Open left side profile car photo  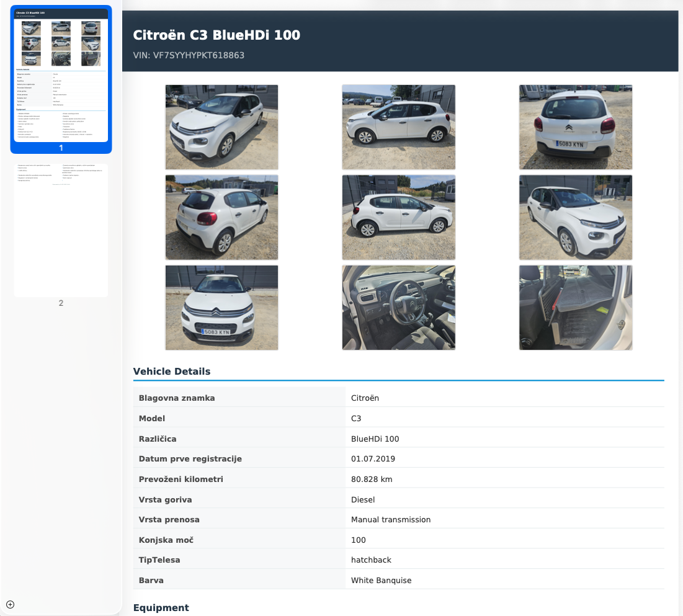point(398,127)
